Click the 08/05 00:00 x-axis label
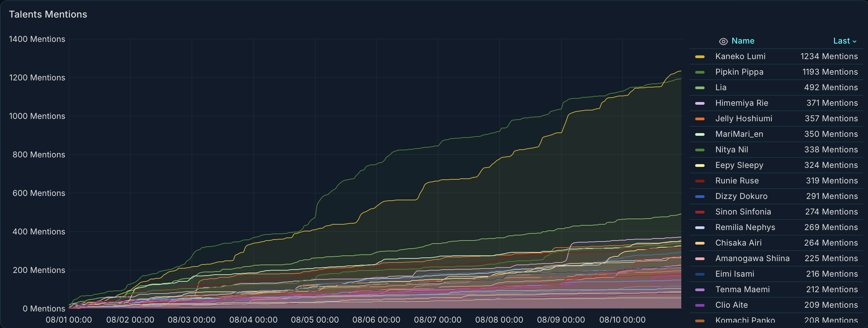The image size is (868, 328). click(x=315, y=320)
